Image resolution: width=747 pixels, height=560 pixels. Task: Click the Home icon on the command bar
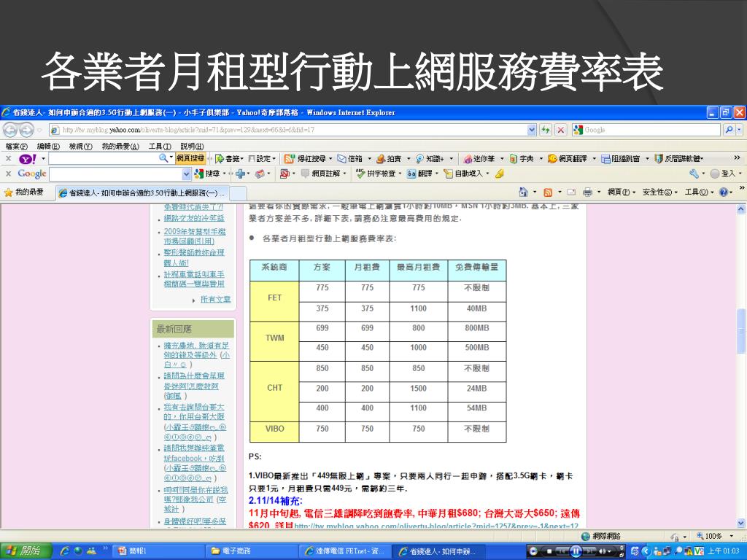tap(523, 192)
